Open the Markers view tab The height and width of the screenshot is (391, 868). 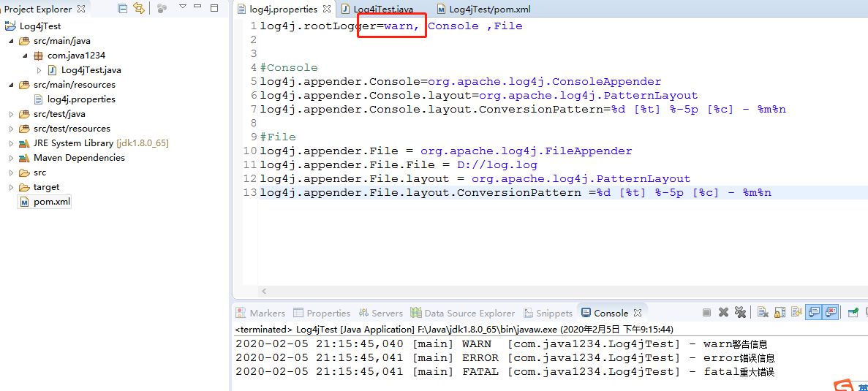[260, 313]
